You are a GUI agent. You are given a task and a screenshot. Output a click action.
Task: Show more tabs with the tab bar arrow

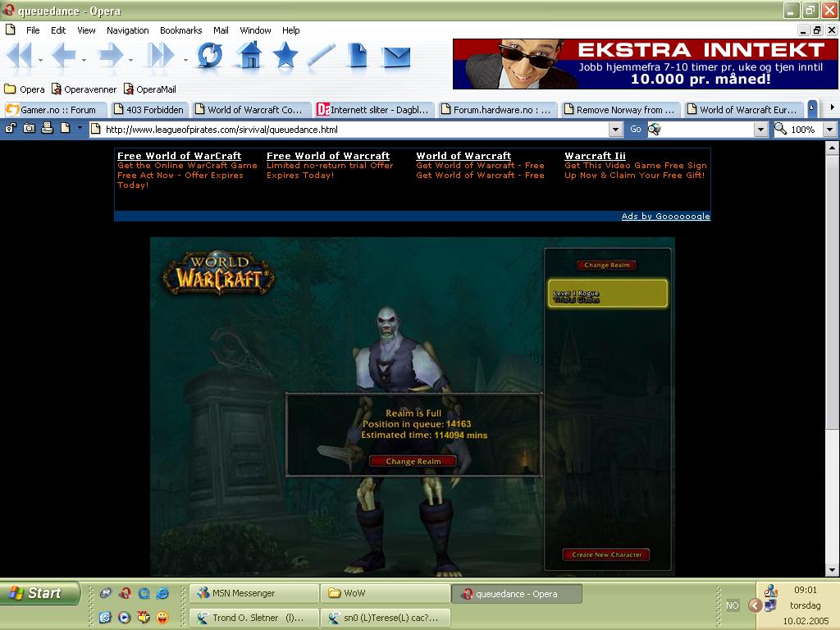832,107
